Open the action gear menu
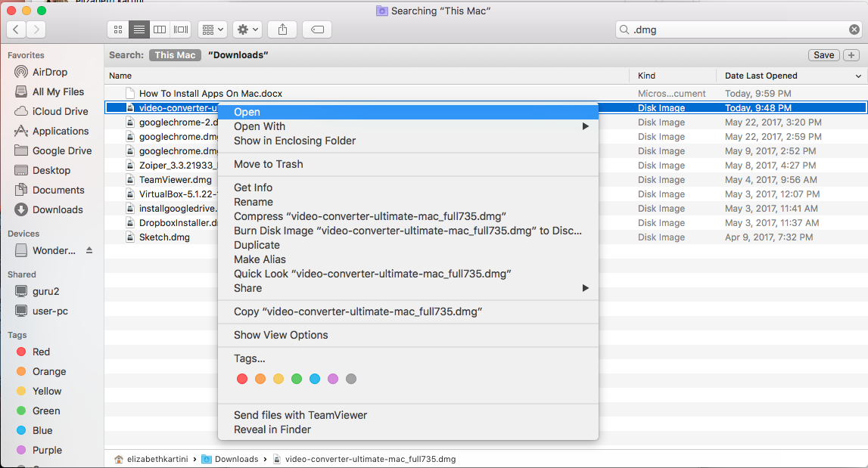 (x=247, y=29)
